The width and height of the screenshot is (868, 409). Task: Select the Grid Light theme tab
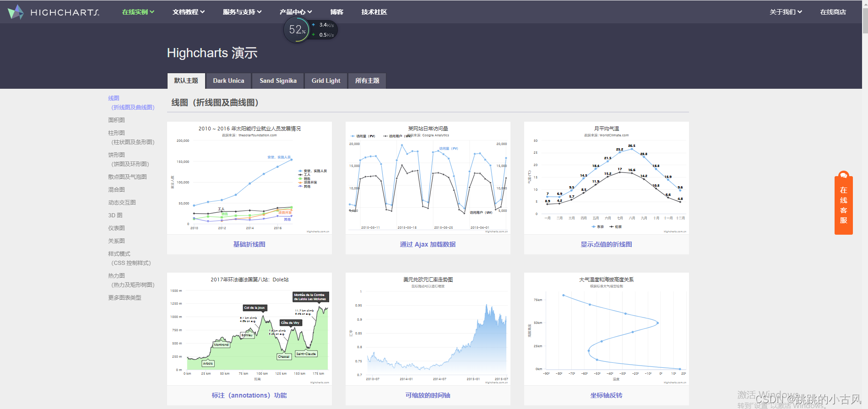click(x=326, y=81)
